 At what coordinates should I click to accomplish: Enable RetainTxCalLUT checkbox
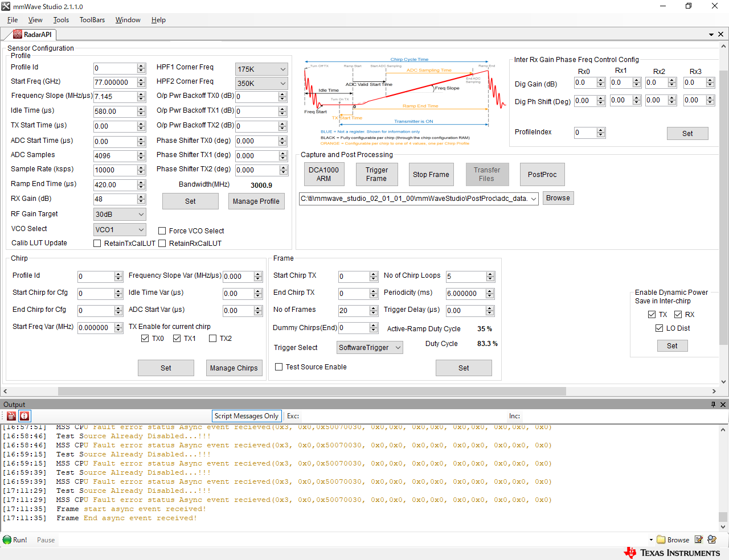(x=97, y=244)
